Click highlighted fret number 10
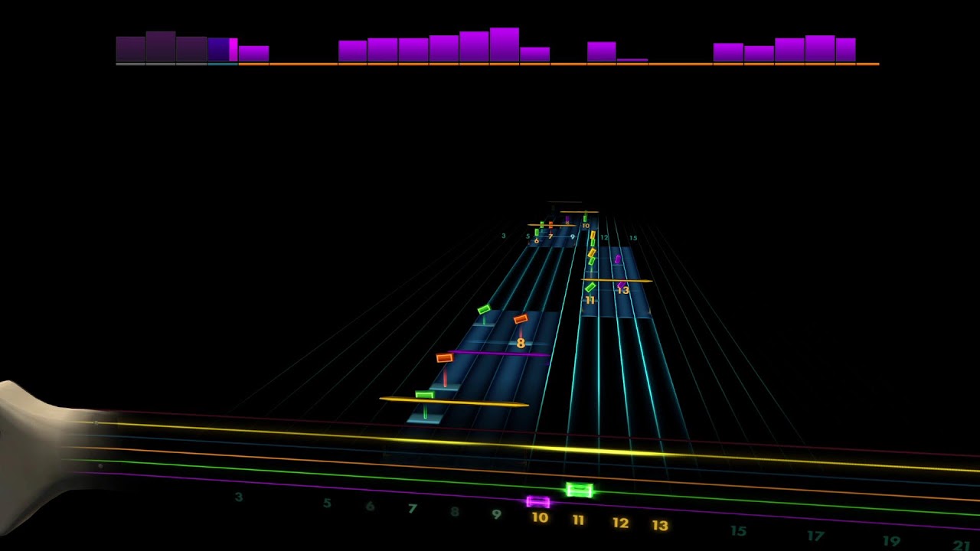Screen dimensions: 980x551 540,517
